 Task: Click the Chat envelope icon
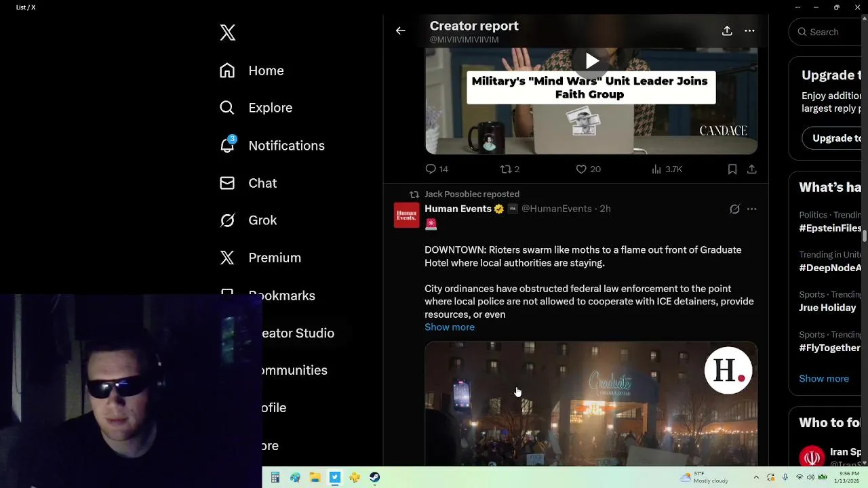[227, 183]
